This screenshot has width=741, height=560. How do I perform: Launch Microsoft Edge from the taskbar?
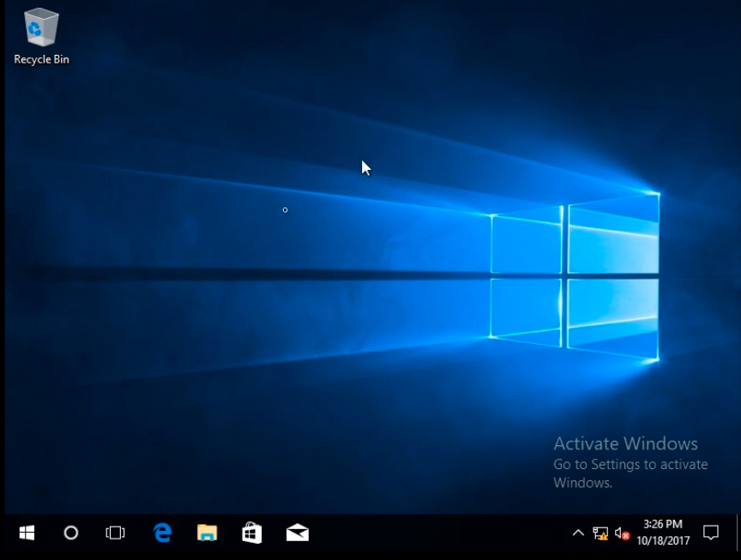click(162, 533)
